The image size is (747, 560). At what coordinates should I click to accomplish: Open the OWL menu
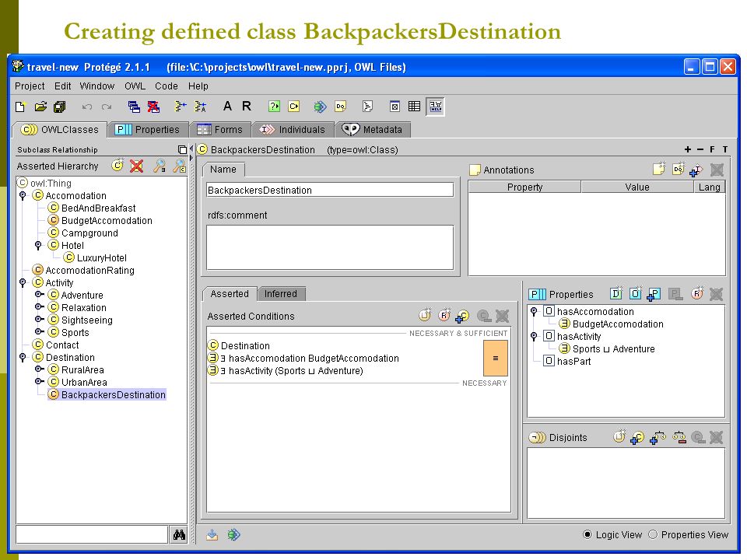point(135,86)
